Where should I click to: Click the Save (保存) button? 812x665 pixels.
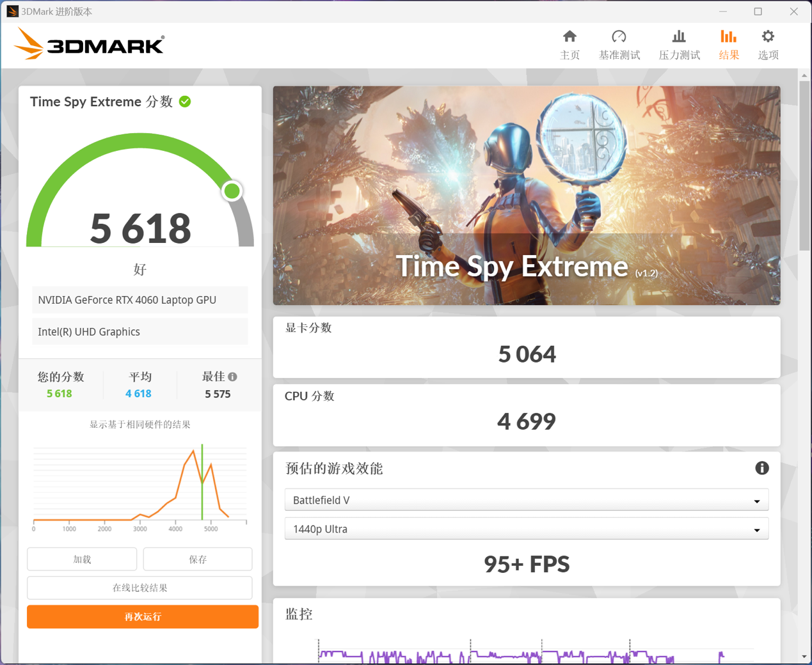(198, 559)
